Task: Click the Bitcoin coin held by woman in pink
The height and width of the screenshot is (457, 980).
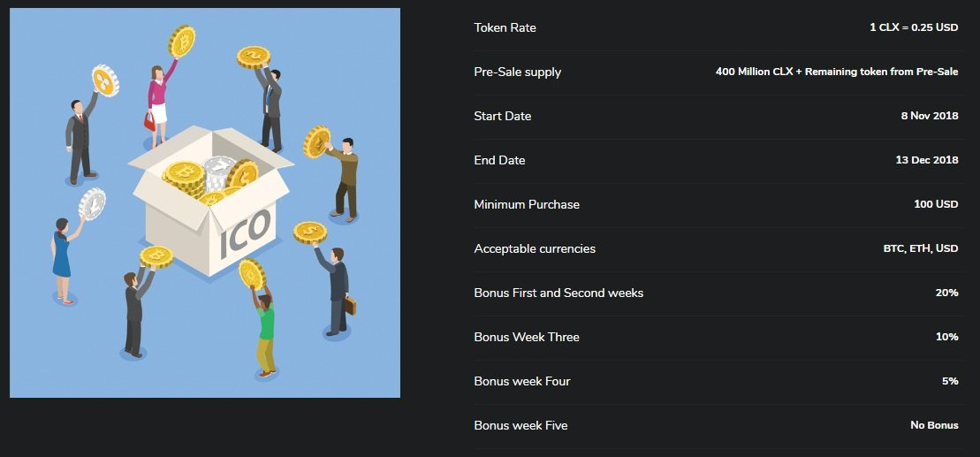Action: point(182,41)
